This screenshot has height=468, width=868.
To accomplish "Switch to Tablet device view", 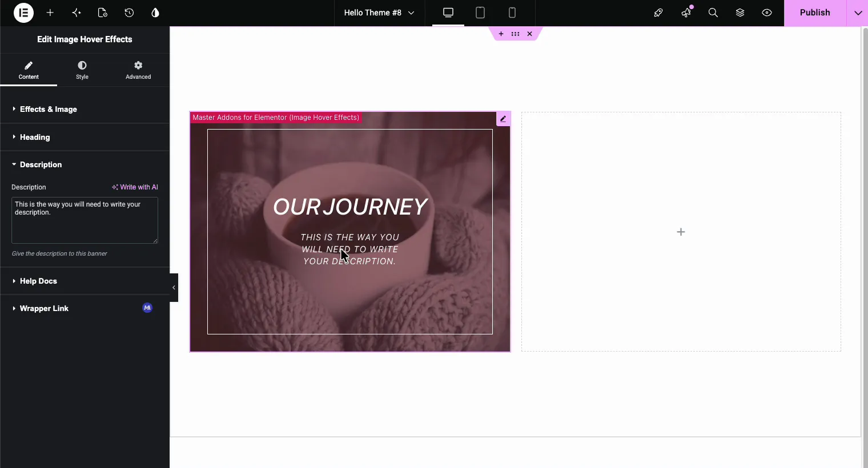I will pyautogui.click(x=480, y=13).
